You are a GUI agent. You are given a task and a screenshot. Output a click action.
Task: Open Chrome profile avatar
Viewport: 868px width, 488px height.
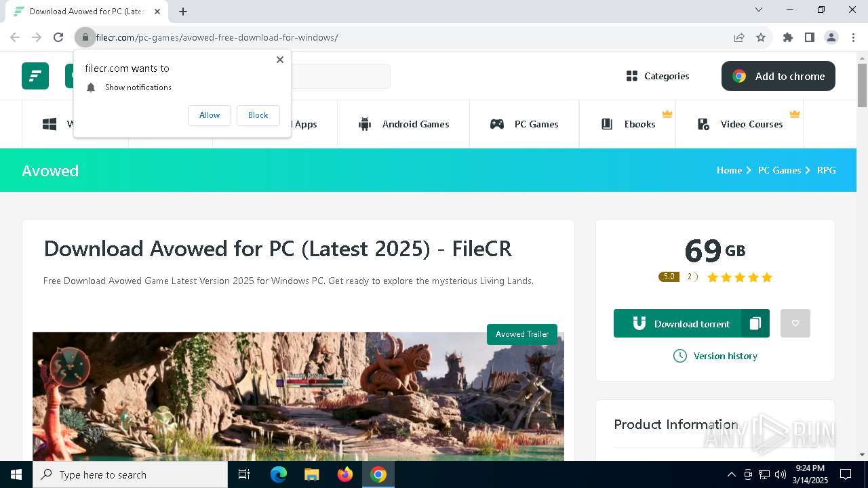click(831, 37)
